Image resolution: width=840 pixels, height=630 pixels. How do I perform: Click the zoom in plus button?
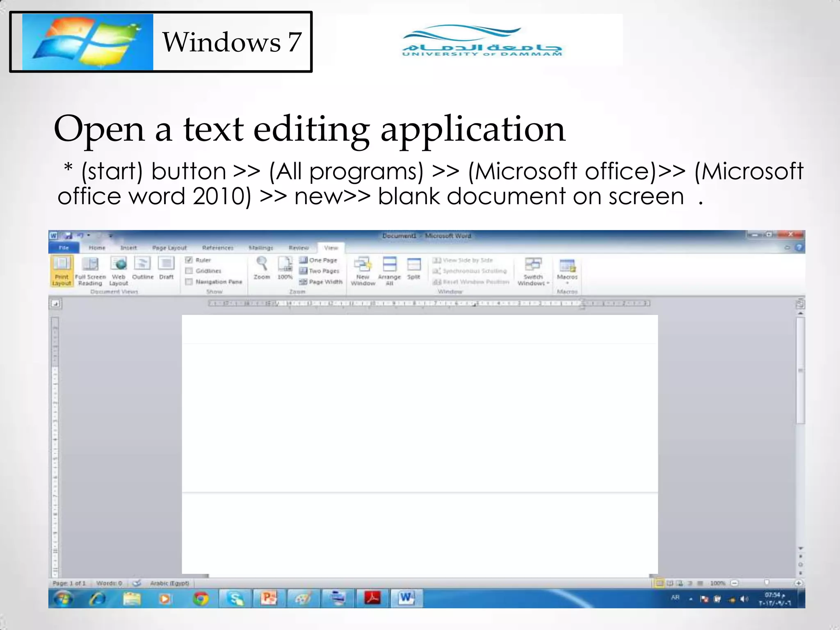coord(799,583)
